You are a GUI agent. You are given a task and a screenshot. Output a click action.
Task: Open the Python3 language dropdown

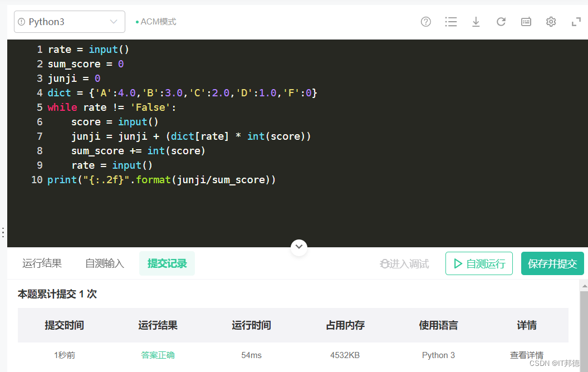(x=70, y=22)
